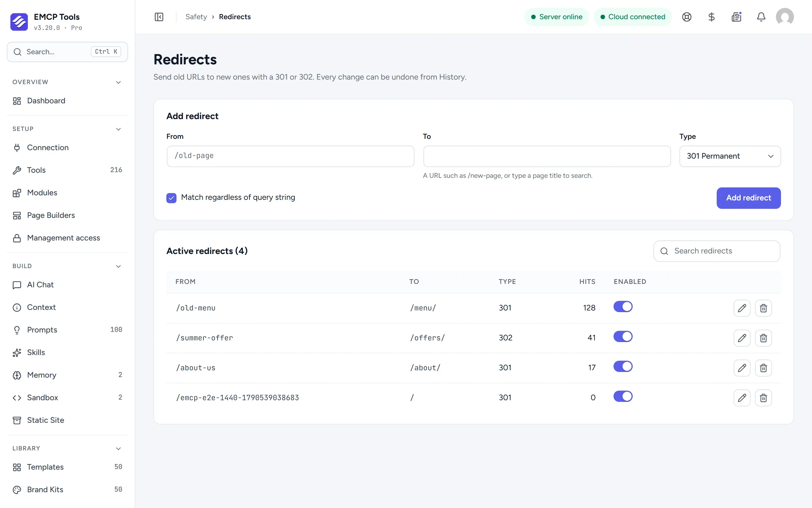
Task: Open Context in the sidebar
Action: tap(67, 307)
